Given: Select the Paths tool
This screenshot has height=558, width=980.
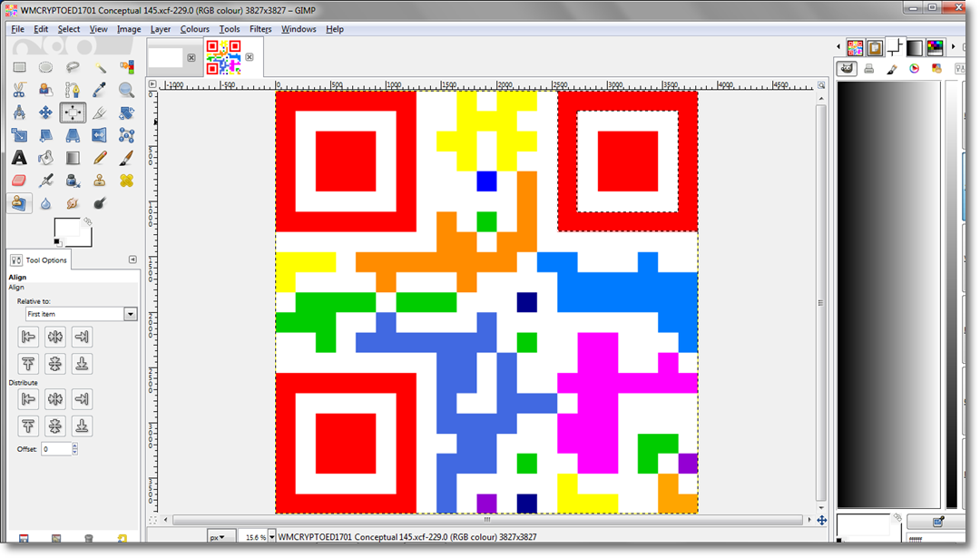Looking at the screenshot, I should tap(73, 90).
